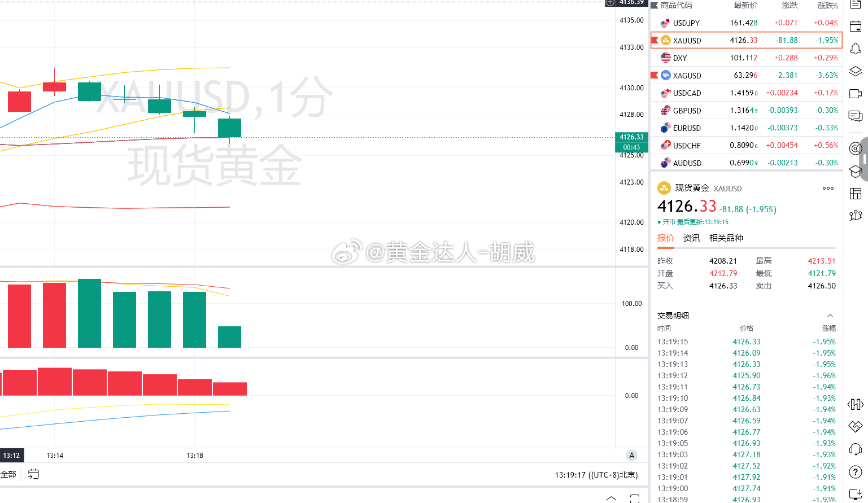Click the tallest green volume bar
Screen dimensions: 868x503
click(89, 313)
